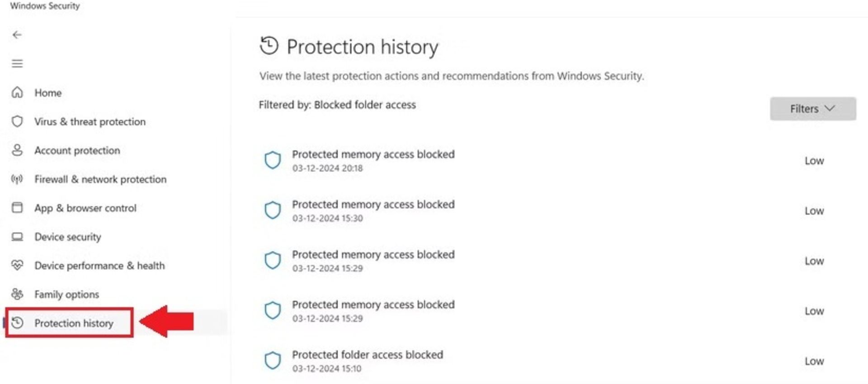Click the back arrow icon

(x=17, y=35)
